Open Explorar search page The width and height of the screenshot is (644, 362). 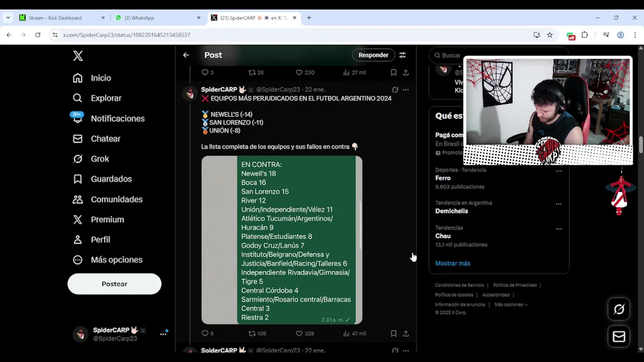pos(97,98)
